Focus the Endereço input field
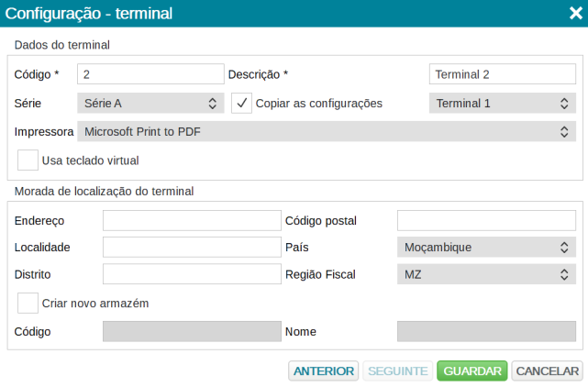The image size is (588, 387). [192, 220]
